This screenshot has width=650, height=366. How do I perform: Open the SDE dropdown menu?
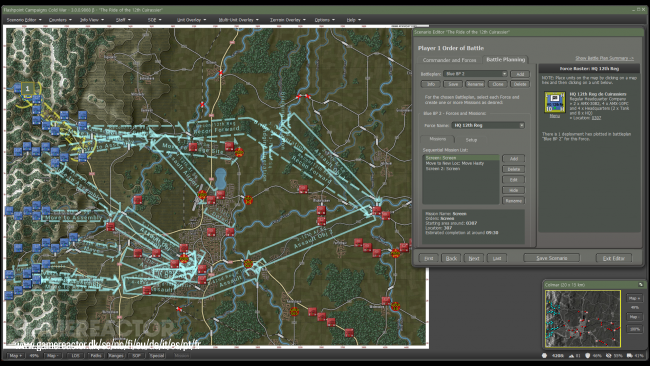pyautogui.click(x=154, y=20)
